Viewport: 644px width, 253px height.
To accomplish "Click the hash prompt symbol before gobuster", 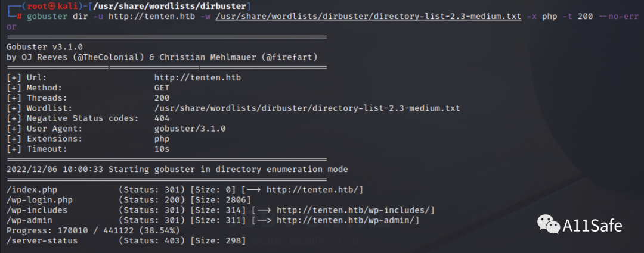I will tap(19, 17).
